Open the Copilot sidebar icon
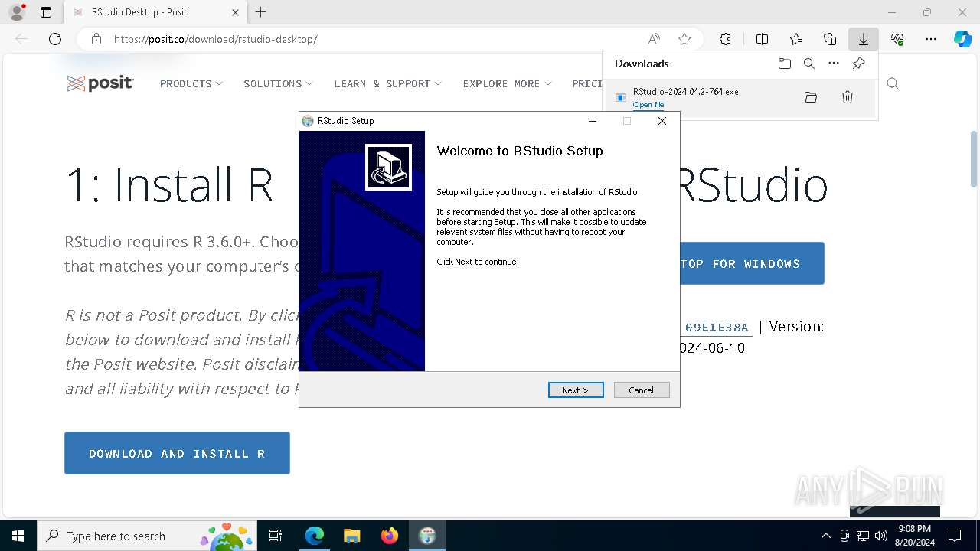The width and height of the screenshot is (980, 551). click(x=962, y=39)
